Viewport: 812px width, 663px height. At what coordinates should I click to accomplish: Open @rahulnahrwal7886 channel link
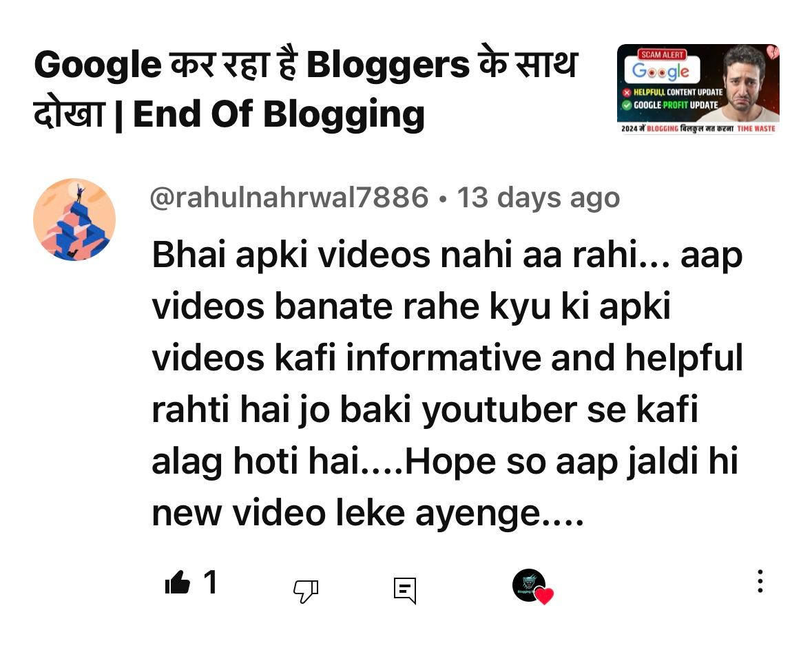[x=289, y=198]
